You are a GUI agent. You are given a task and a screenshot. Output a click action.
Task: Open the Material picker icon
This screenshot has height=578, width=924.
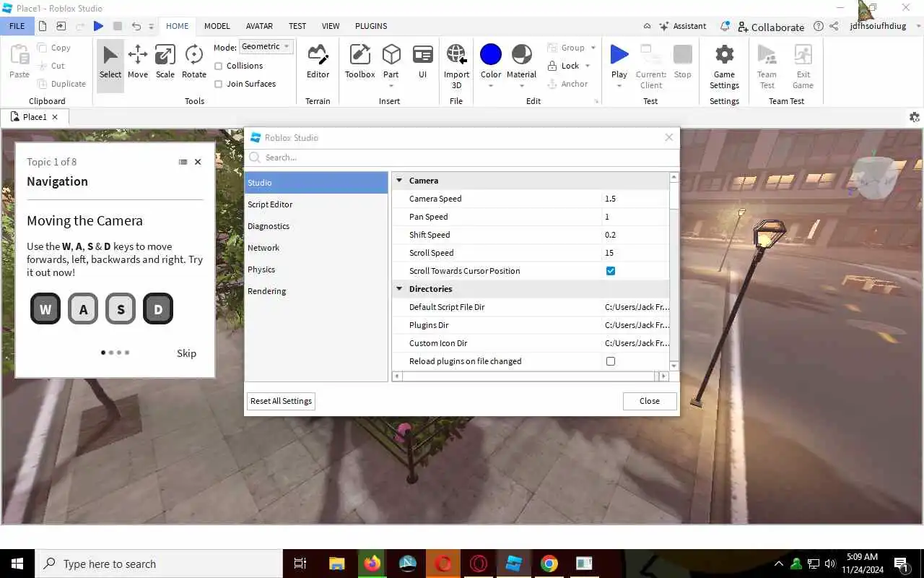(x=521, y=54)
